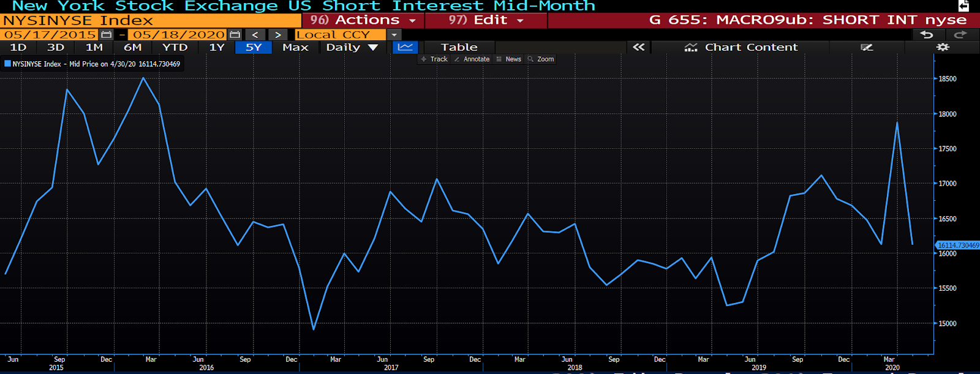Open the Daily periodicity dropdown

[352, 47]
